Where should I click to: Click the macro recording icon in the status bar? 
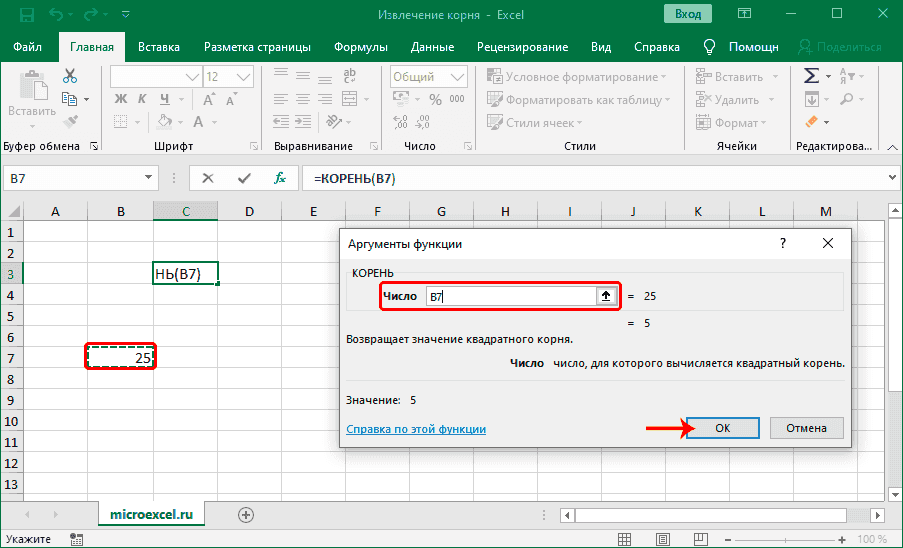[76, 539]
